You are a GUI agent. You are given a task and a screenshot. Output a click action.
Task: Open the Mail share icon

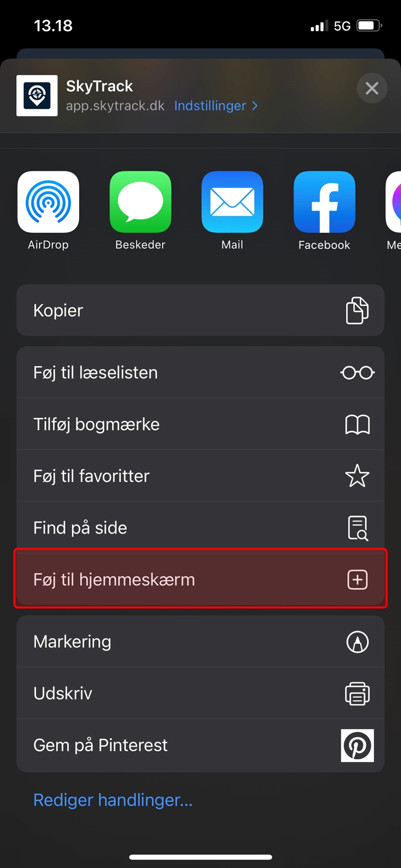click(x=232, y=202)
